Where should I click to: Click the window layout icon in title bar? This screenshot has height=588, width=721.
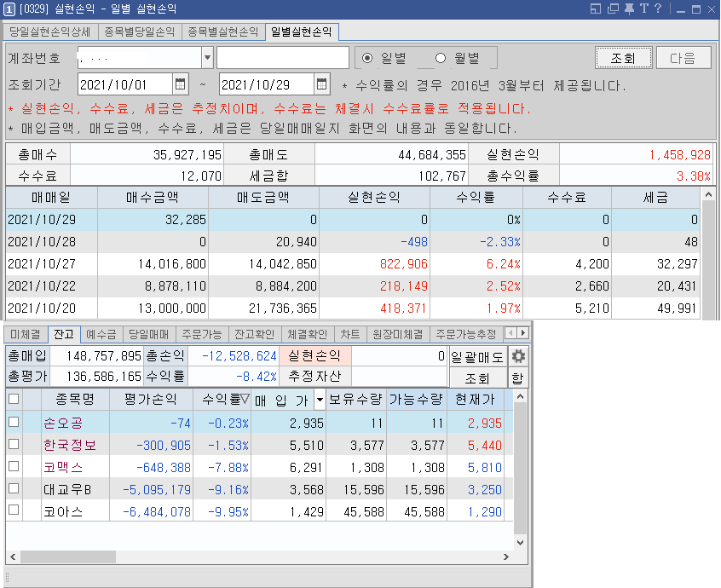coord(596,9)
